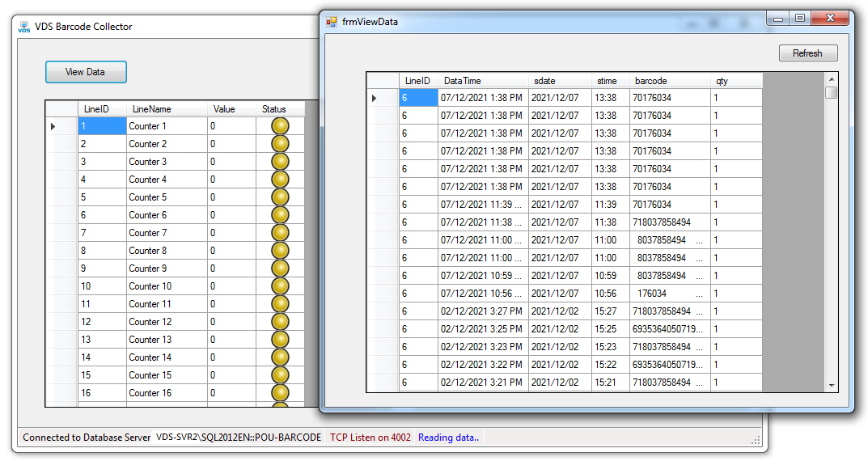The width and height of the screenshot is (868, 461).
Task: Click the Refresh button in frmViewData
Action: (x=807, y=53)
